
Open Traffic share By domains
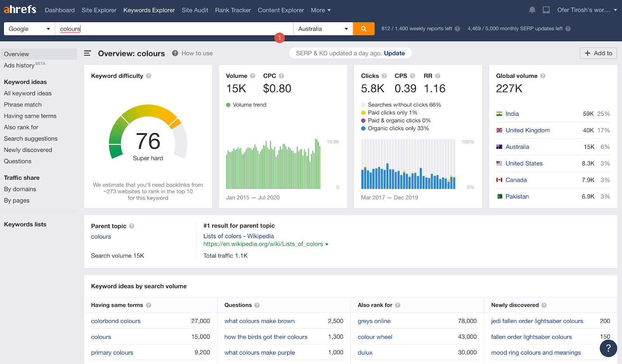coord(20,189)
